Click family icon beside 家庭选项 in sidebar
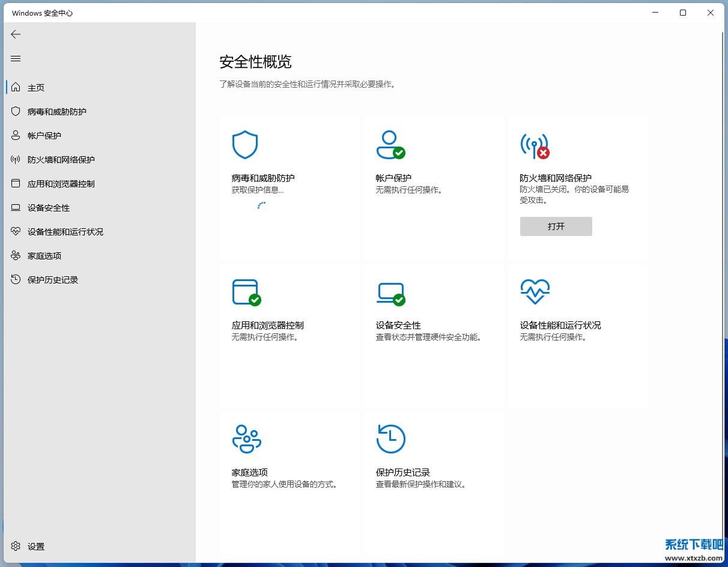 16,255
